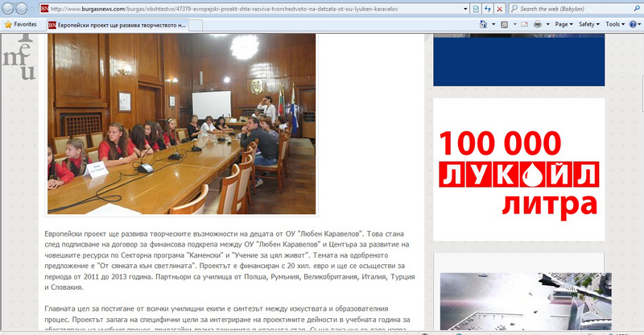
Task: Click the Refresh page icon
Action: pyautogui.click(x=488, y=9)
